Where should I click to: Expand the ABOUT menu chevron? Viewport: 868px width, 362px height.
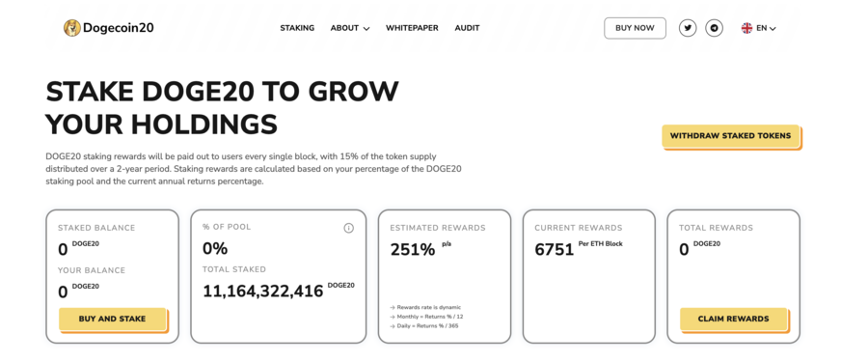[366, 28]
